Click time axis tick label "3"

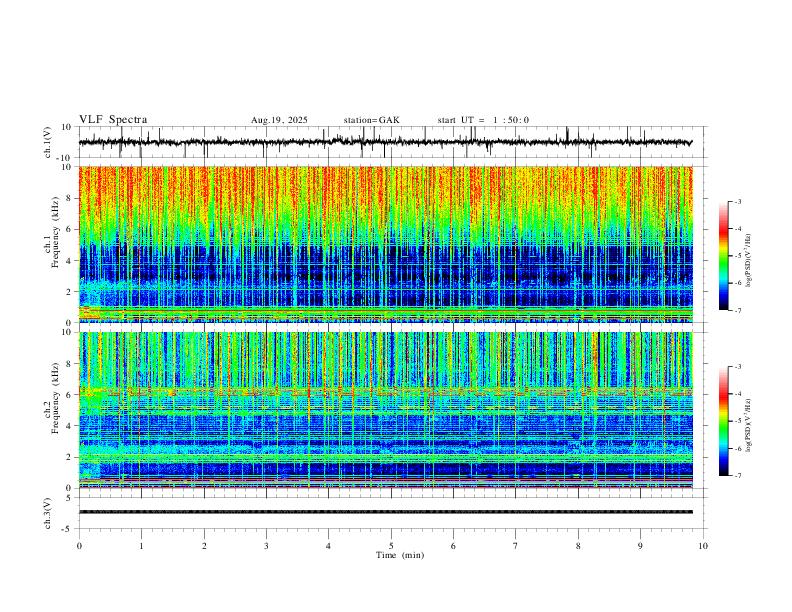click(x=266, y=546)
